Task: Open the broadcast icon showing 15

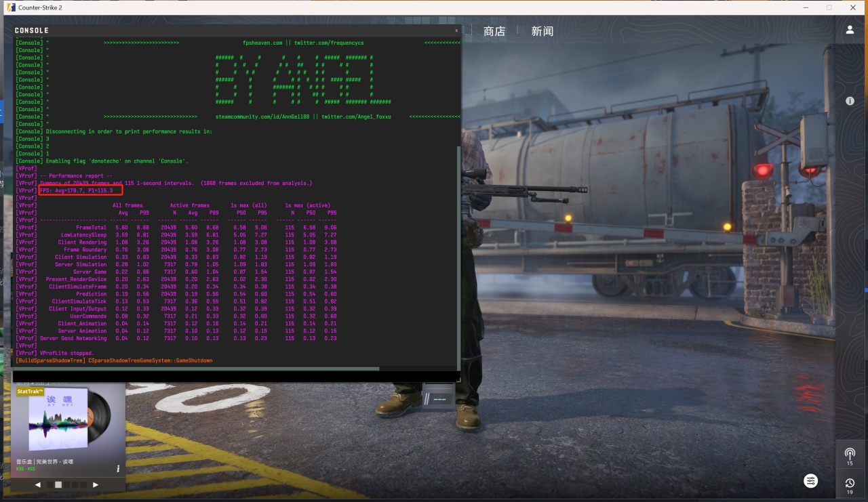Action: (x=850, y=455)
